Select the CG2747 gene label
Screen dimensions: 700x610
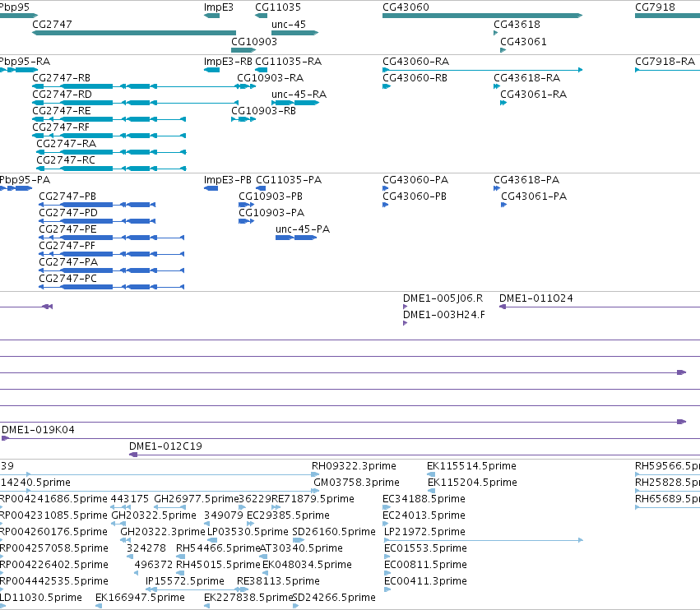coord(52,24)
